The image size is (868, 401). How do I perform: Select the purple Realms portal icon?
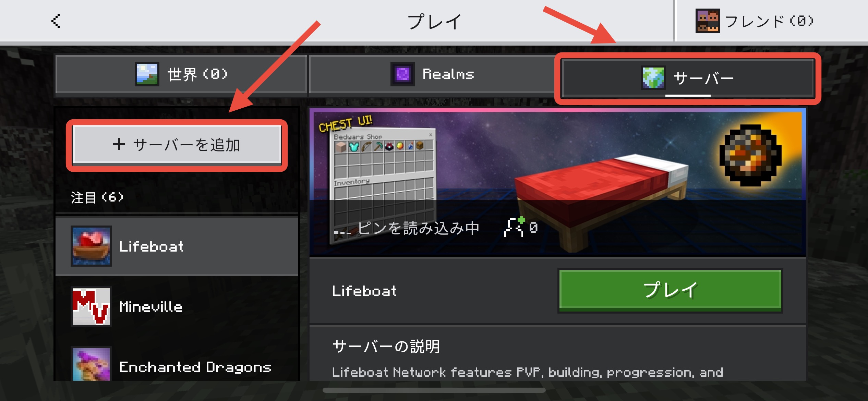click(x=402, y=74)
